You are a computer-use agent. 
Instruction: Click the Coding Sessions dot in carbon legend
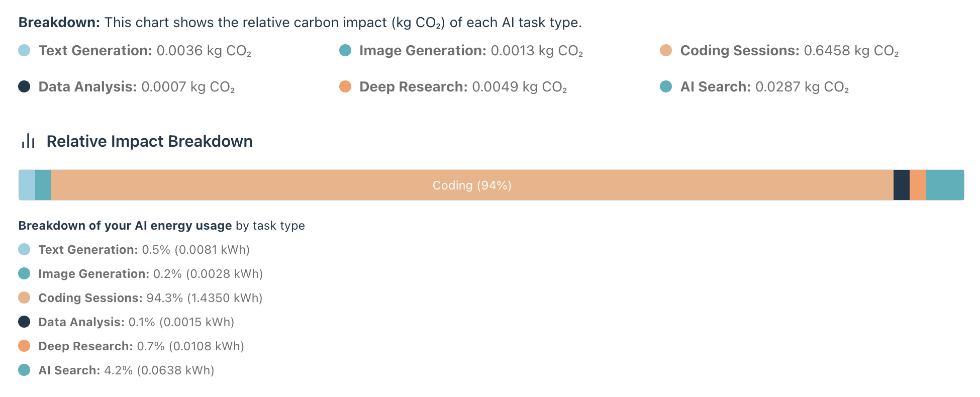tap(666, 50)
